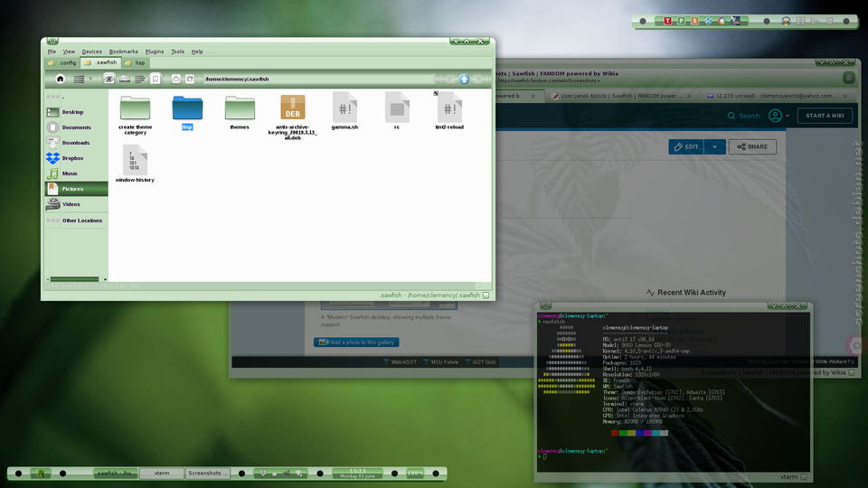Stop playback in top panel
Screen dimensions: 868x488
point(829,21)
